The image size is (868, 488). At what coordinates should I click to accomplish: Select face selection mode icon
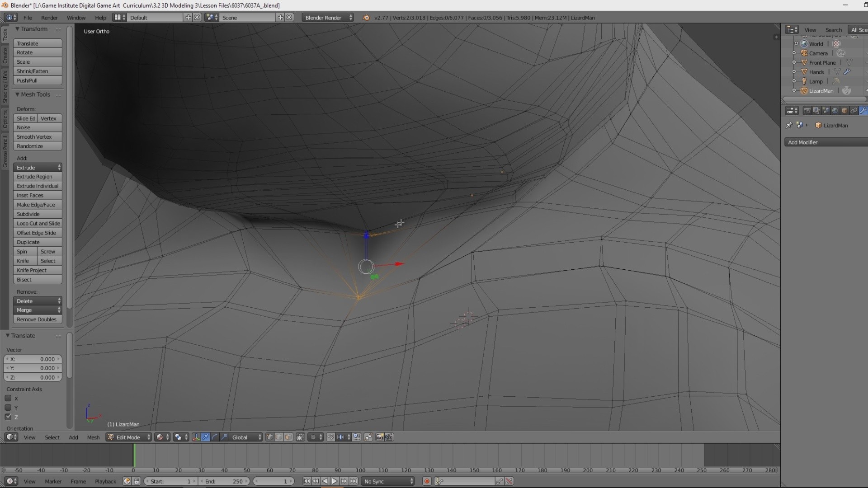pyautogui.click(x=288, y=437)
